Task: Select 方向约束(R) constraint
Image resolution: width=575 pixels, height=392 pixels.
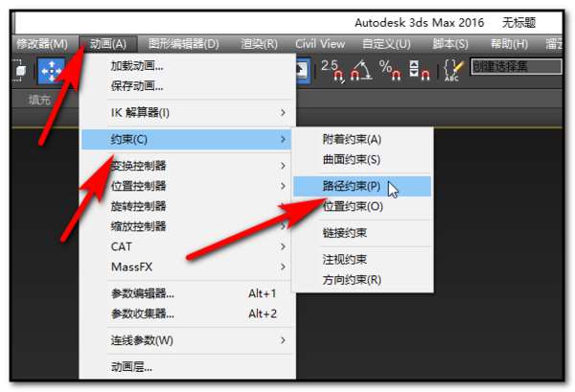Action: (x=362, y=280)
